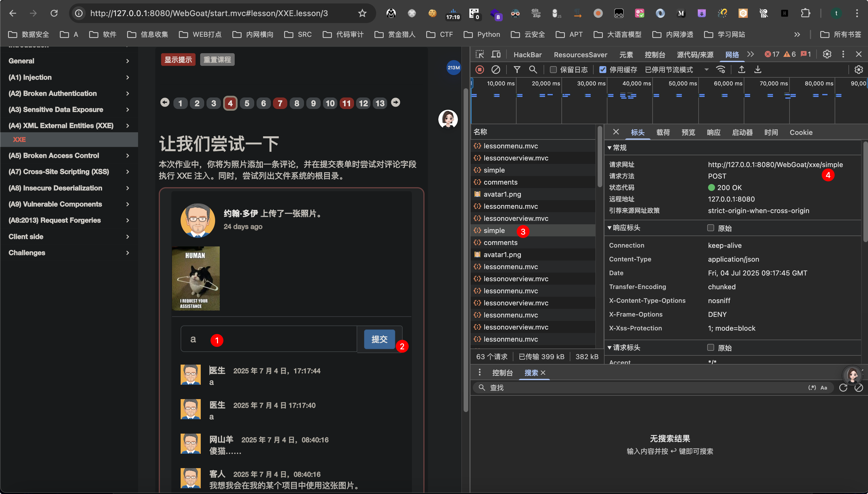Collapse the 请求标头 section
Screen dimensions: 868x494
(x=609, y=347)
